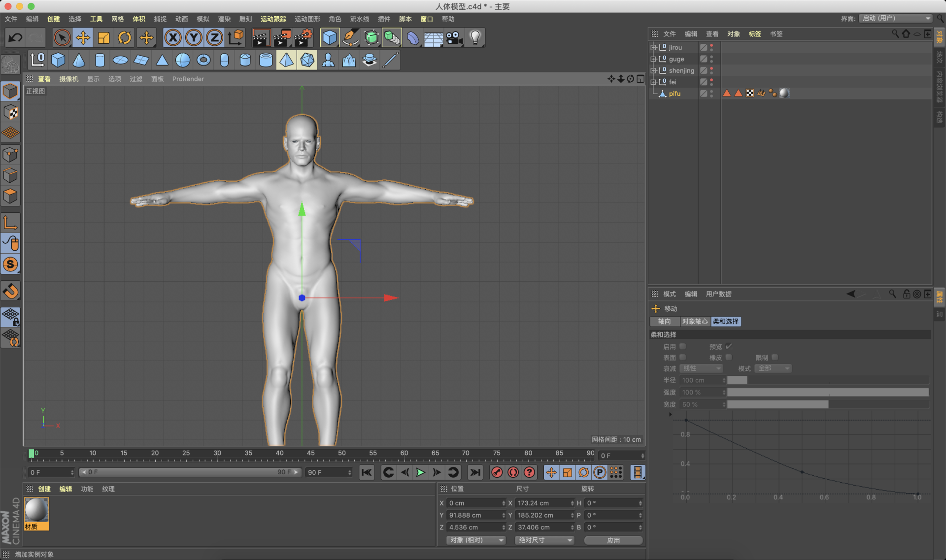This screenshot has width=946, height=560.
Task: Open the 渲染 menu
Action: point(224,19)
